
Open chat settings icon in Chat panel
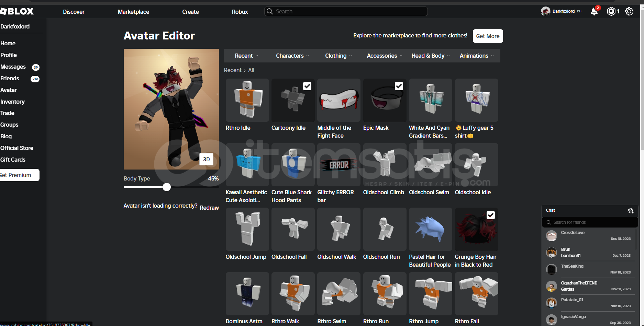(630, 211)
